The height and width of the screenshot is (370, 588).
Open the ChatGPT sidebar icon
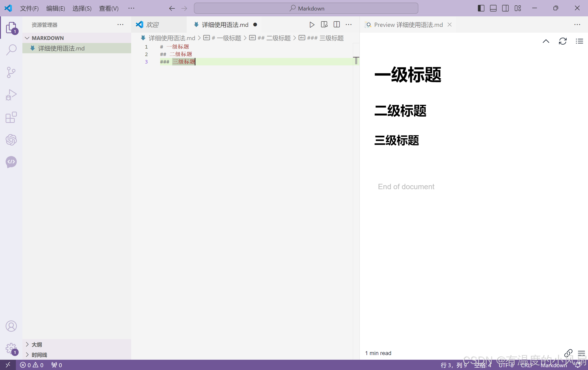coord(11,140)
